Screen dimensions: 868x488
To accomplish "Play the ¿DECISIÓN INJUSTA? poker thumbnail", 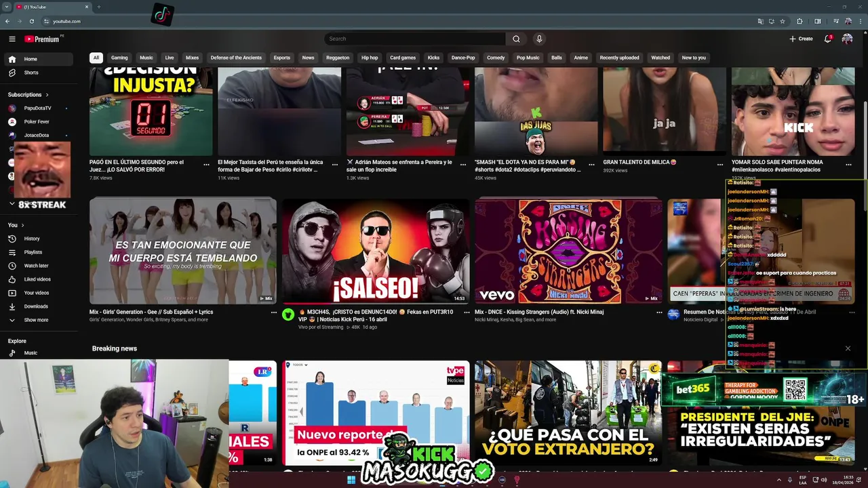I will click(151, 112).
